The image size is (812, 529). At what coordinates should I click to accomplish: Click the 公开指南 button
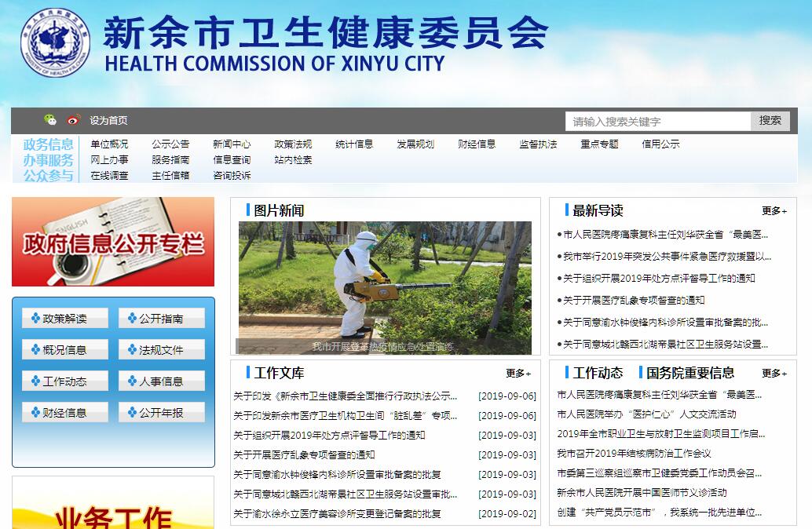coord(162,319)
